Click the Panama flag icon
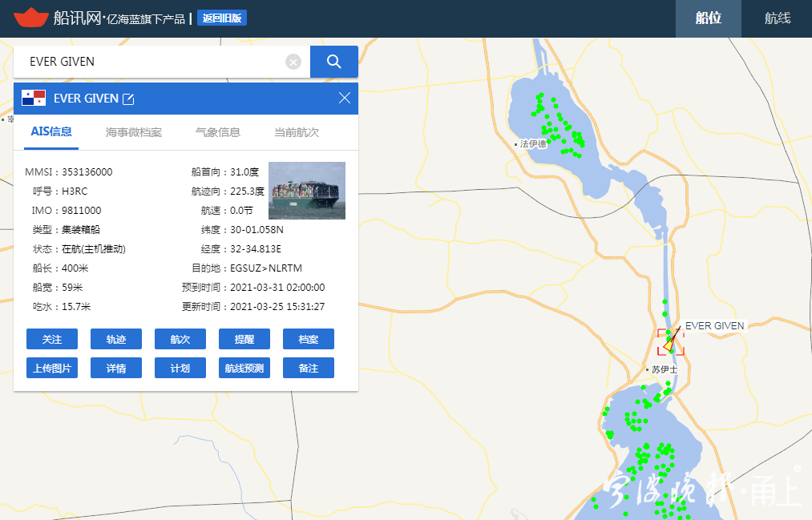This screenshot has width=812, height=520. click(34, 98)
